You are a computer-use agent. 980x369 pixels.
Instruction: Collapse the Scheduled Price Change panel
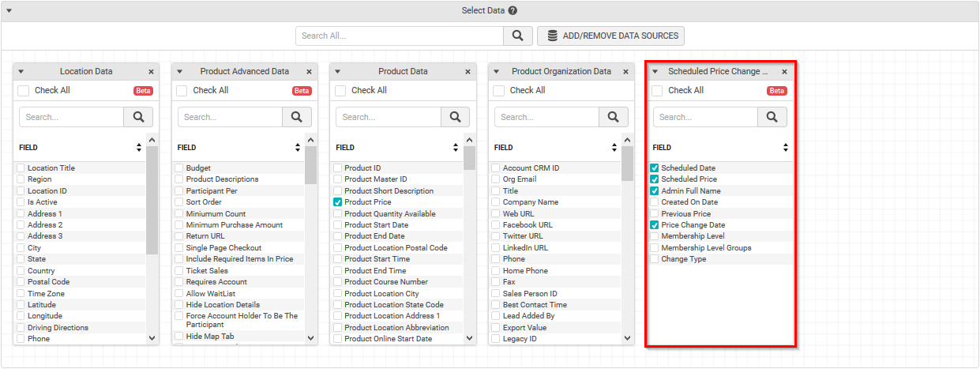click(655, 72)
